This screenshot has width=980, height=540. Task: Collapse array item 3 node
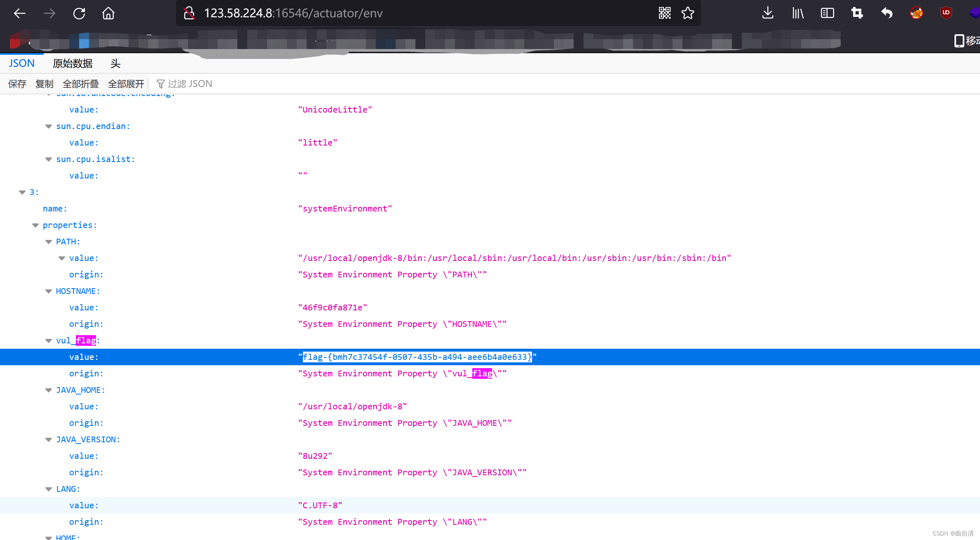tap(22, 193)
